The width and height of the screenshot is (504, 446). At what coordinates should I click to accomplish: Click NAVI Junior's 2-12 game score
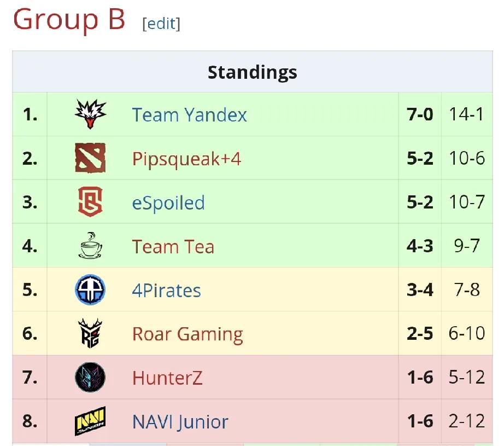(466, 421)
